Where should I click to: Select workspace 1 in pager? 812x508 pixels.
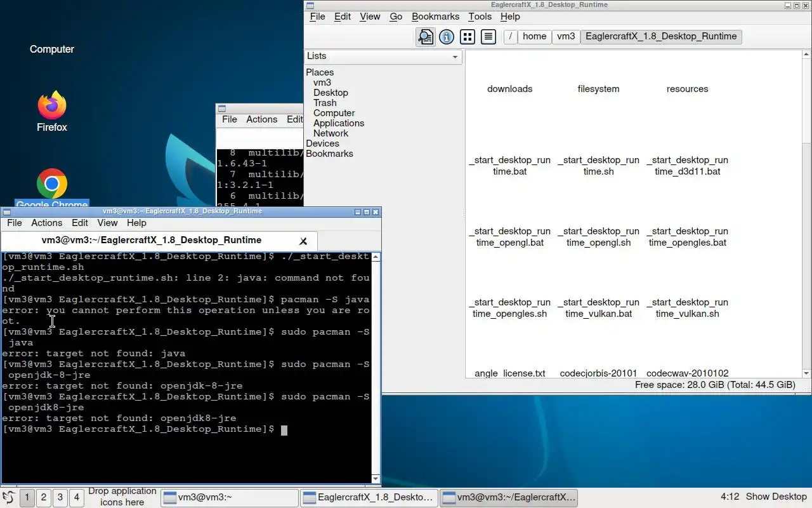[x=27, y=497]
